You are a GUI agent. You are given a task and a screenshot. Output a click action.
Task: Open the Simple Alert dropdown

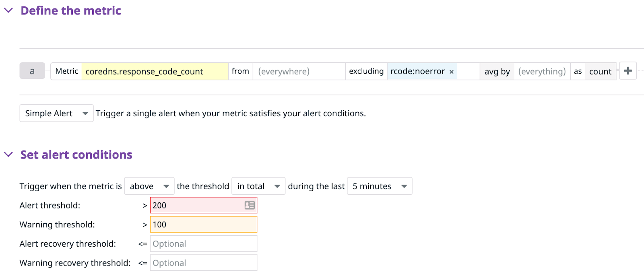pyautogui.click(x=56, y=113)
